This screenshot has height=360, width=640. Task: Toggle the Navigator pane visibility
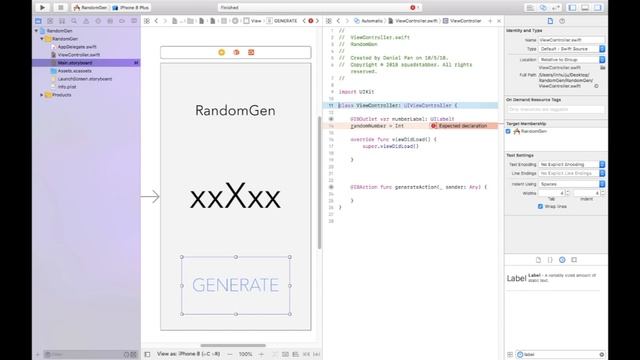tap(572, 8)
